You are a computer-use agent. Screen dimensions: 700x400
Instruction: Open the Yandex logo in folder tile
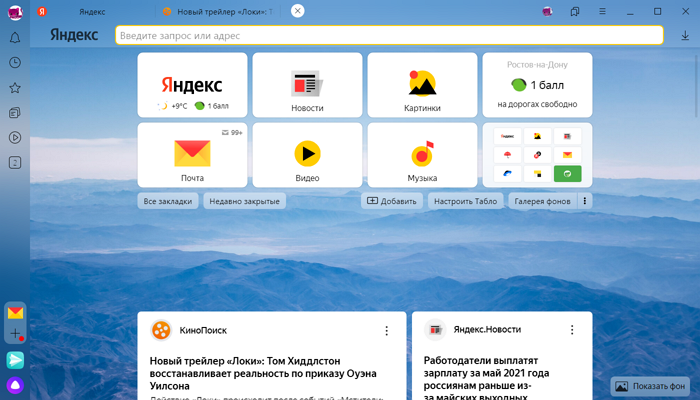tap(508, 136)
